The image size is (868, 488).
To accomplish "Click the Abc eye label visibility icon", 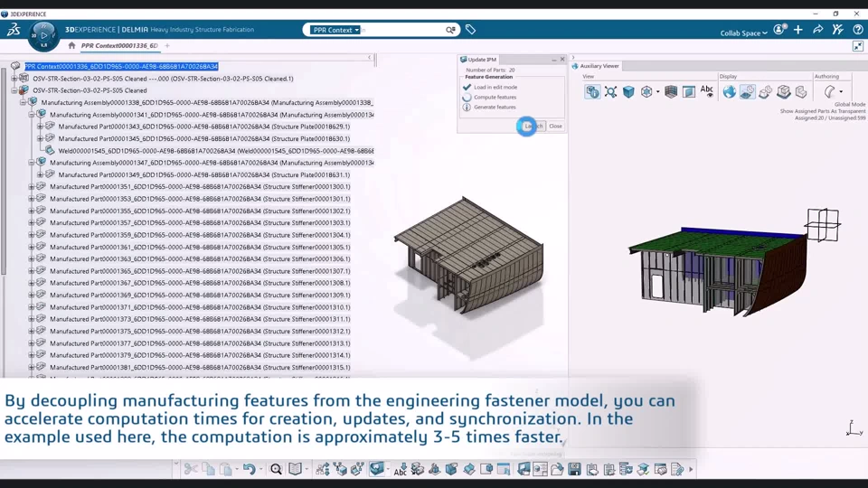I will [707, 91].
